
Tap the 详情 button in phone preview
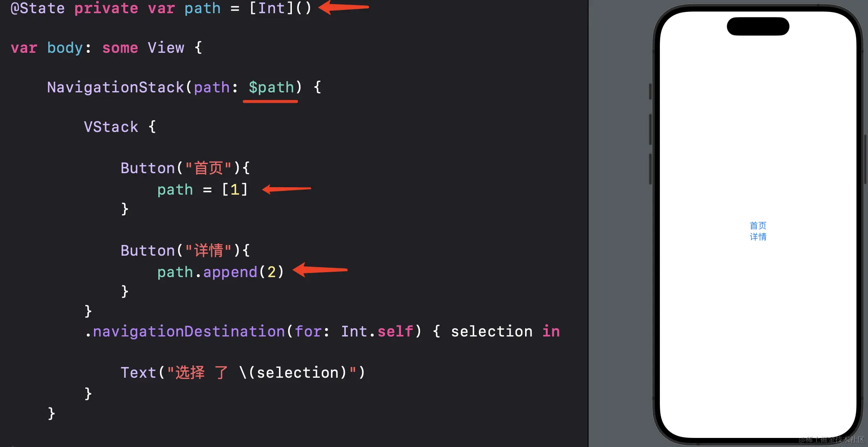pyautogui.click(x=758, y=237)
